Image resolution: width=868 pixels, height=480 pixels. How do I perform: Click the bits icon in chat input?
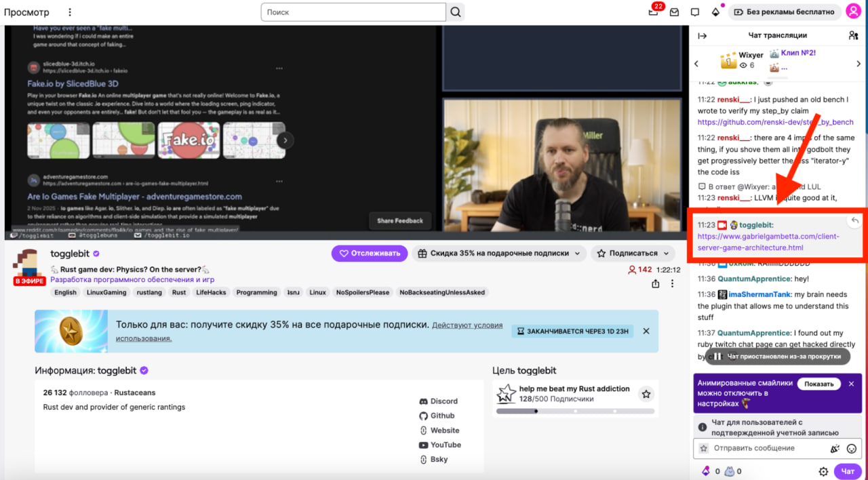coord(835,448)
